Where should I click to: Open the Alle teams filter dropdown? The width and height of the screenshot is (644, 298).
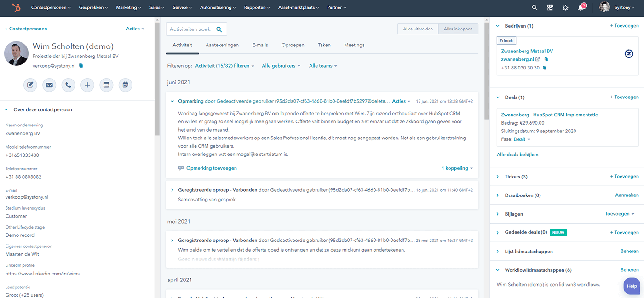click(x=323, y=66)
